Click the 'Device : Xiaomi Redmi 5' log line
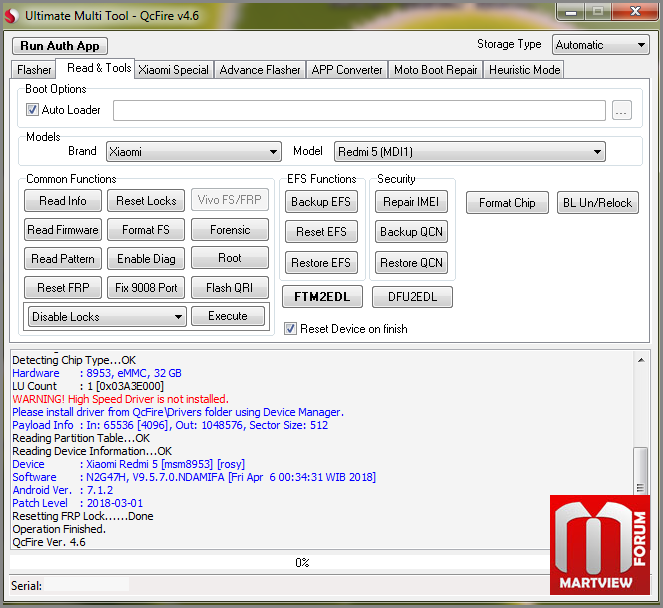663x608 pixels. click(x=129, y=464)
